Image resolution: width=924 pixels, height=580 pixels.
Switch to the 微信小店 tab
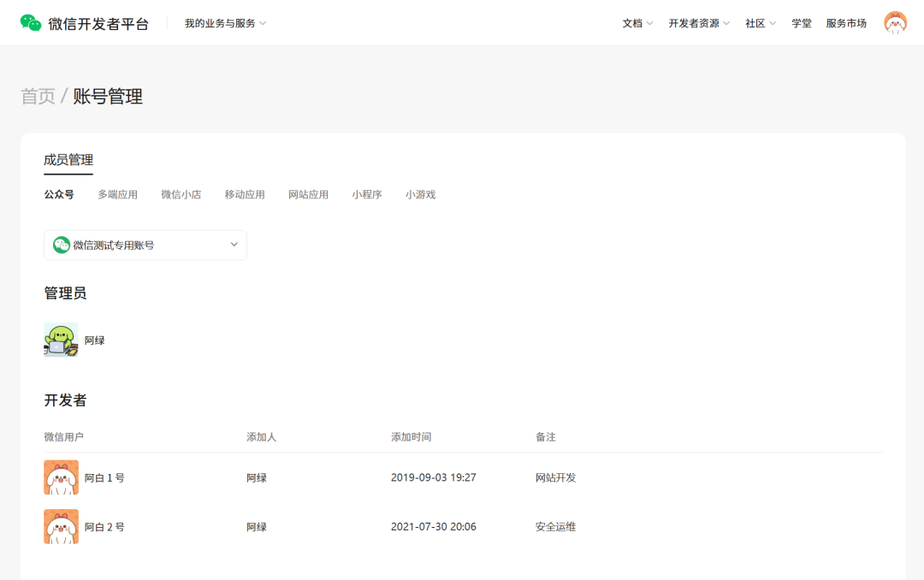coord(181,194)
